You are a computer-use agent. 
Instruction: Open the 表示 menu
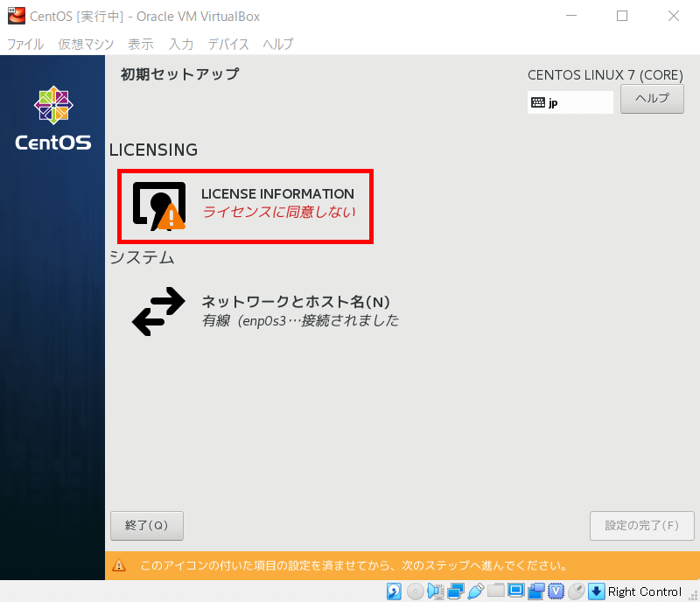pos(141,45)
